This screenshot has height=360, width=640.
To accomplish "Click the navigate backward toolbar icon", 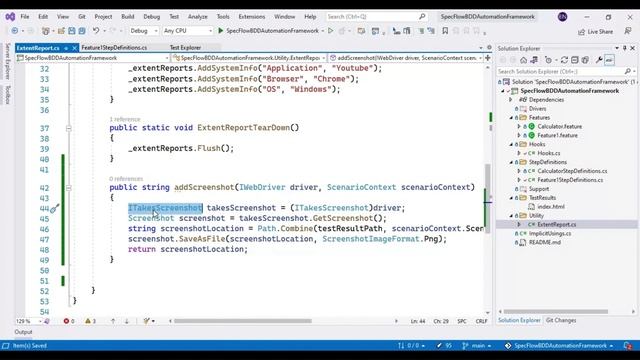I will point(15,31).
